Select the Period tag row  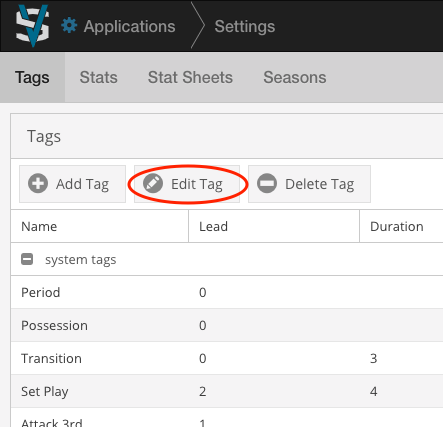(x=227, y=292)
